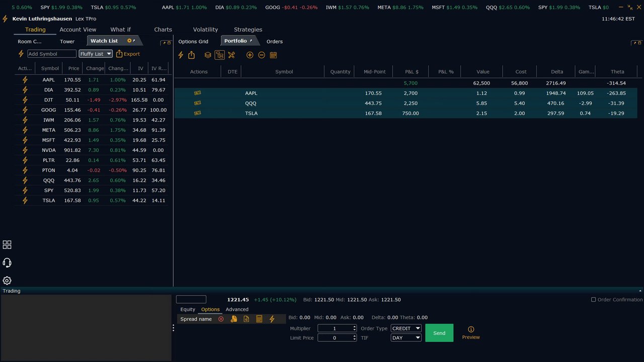This screenshot has height=362, width=644.
Task: Select the Advanced order tab
Action: 237,309
